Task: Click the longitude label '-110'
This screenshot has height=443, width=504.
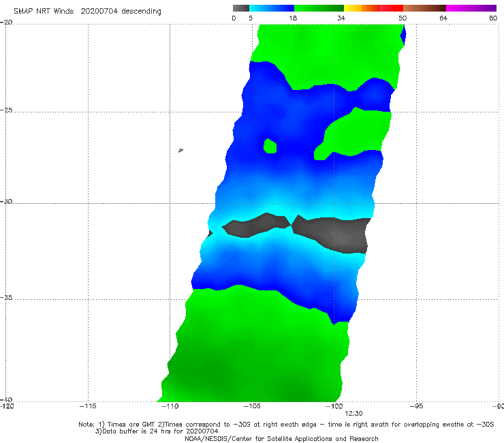Action: [170, 406]
